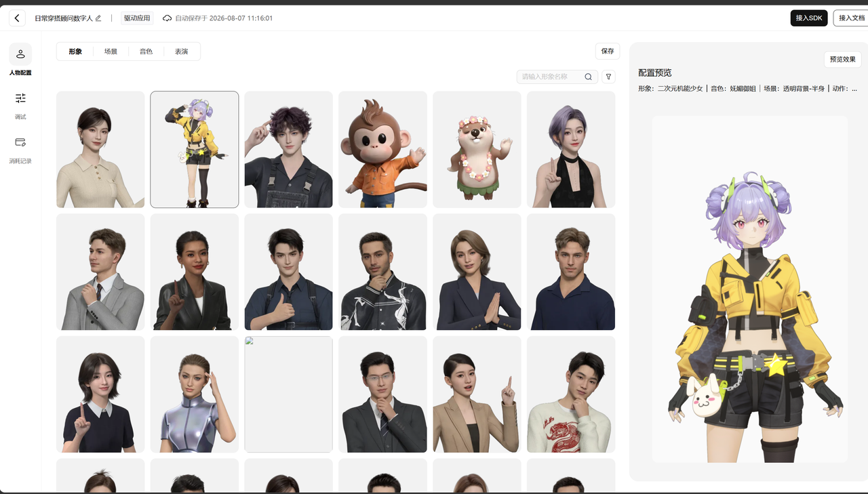Choose the thumbs-up man with suspenders avatar
Image resolution: width=868 pixels, height=494 pixels.
point(289,272)
